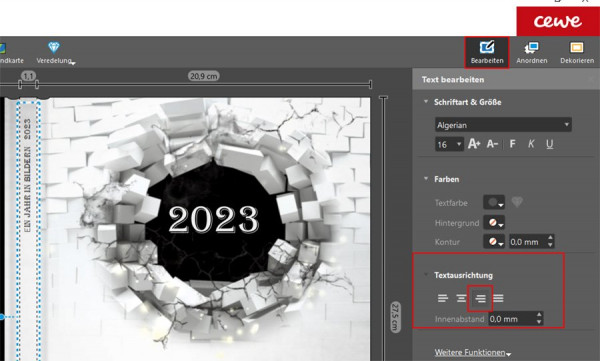The height and width of the screenshot is (361, 600).
Task: Click the Innenabstand value field
Action: click(512, 319)
